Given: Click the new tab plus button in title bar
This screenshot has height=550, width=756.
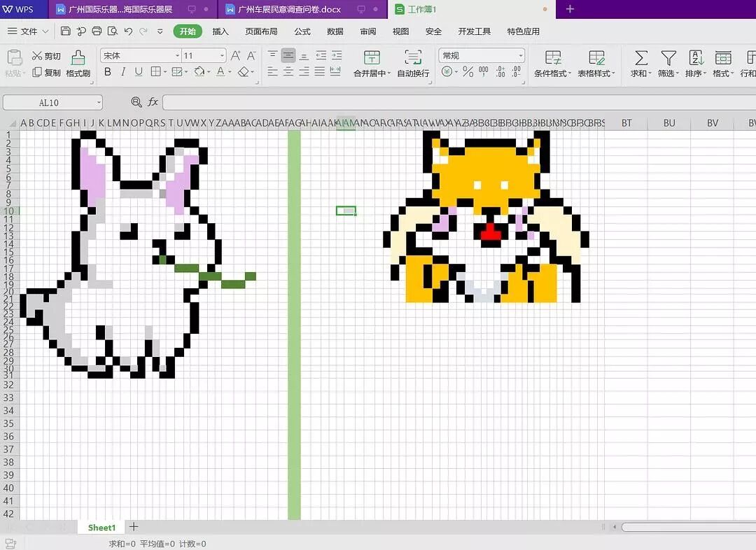Looking at the screenshot, I should tap(570, 9).
